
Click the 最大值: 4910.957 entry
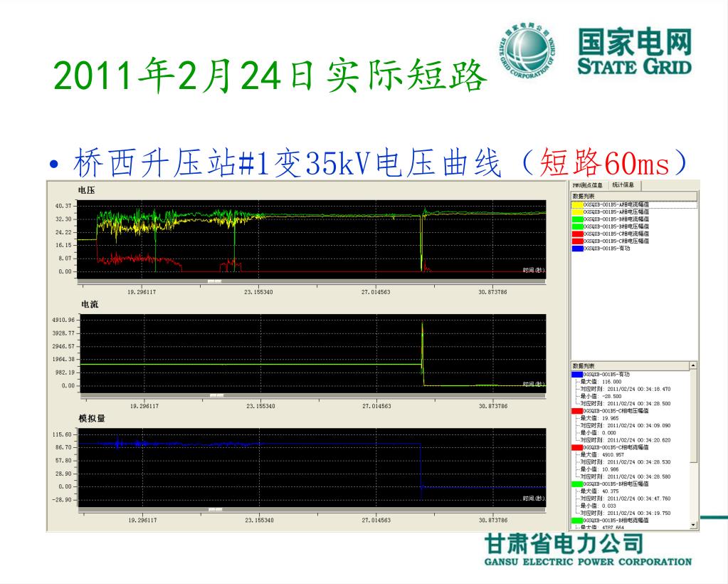602,455
